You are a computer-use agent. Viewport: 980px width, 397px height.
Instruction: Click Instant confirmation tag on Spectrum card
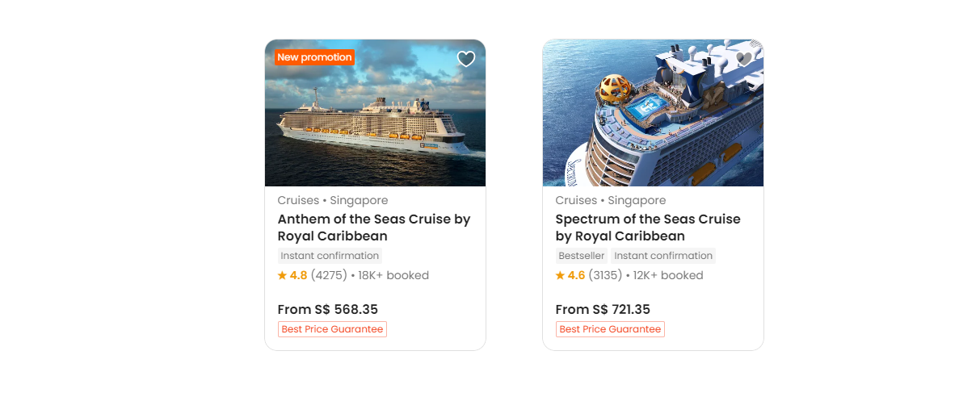[663, 256]
